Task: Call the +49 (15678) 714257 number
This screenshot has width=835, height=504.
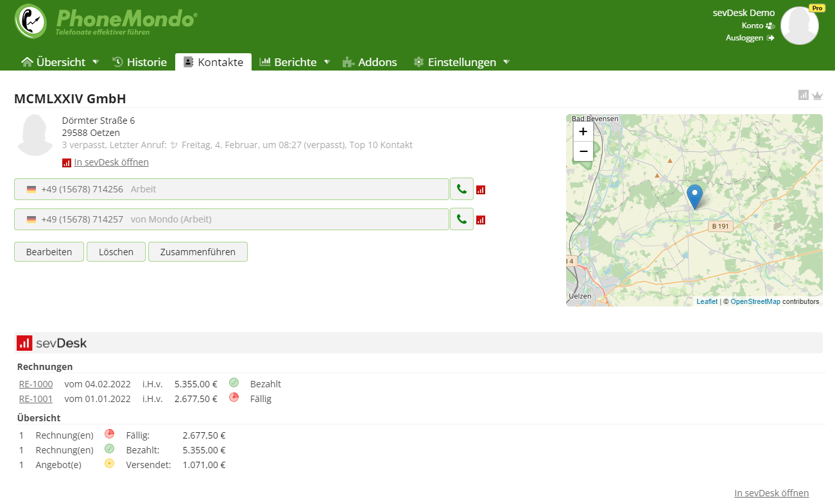Action: pyautogui.click(x=461, y=219)
